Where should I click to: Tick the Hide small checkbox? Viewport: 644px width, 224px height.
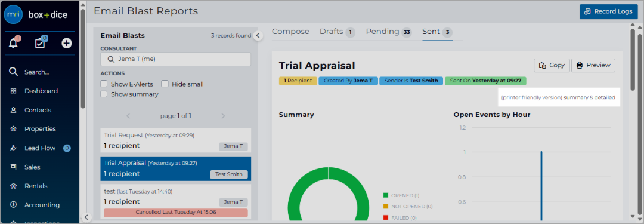point(165,84)
